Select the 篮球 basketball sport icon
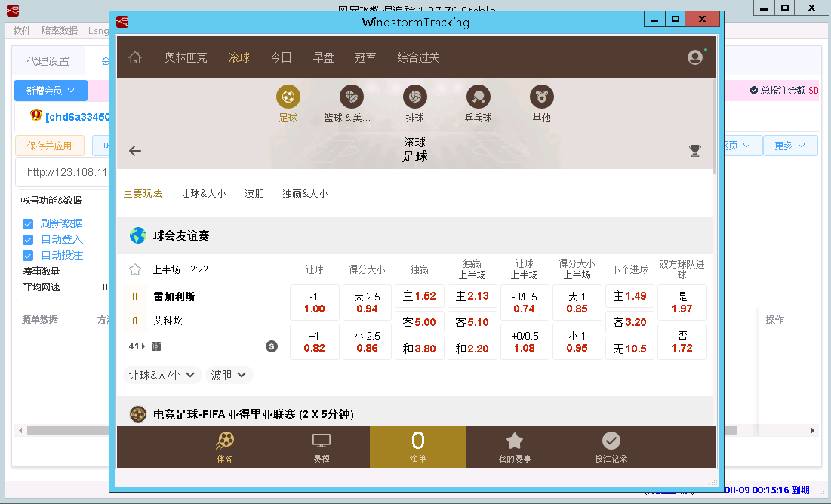Image resolution: width=831 pixels, height=504 pixels. (x=352, y=97)
